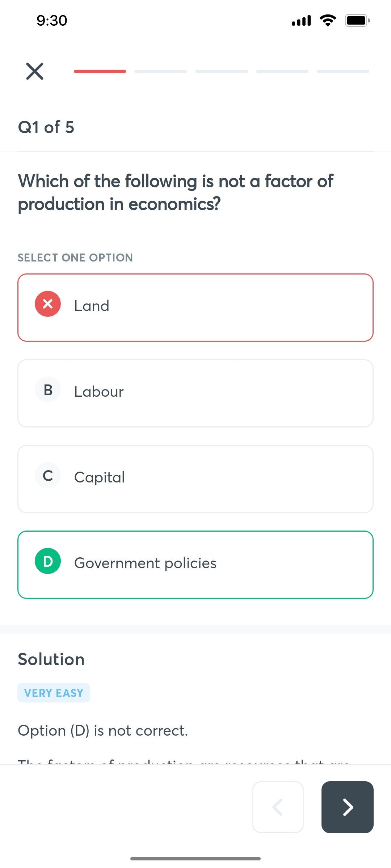This screenshot has width=391, height=868.
Task: Click the red incorrect-answer X icon on Land
Action: [47, 304]
